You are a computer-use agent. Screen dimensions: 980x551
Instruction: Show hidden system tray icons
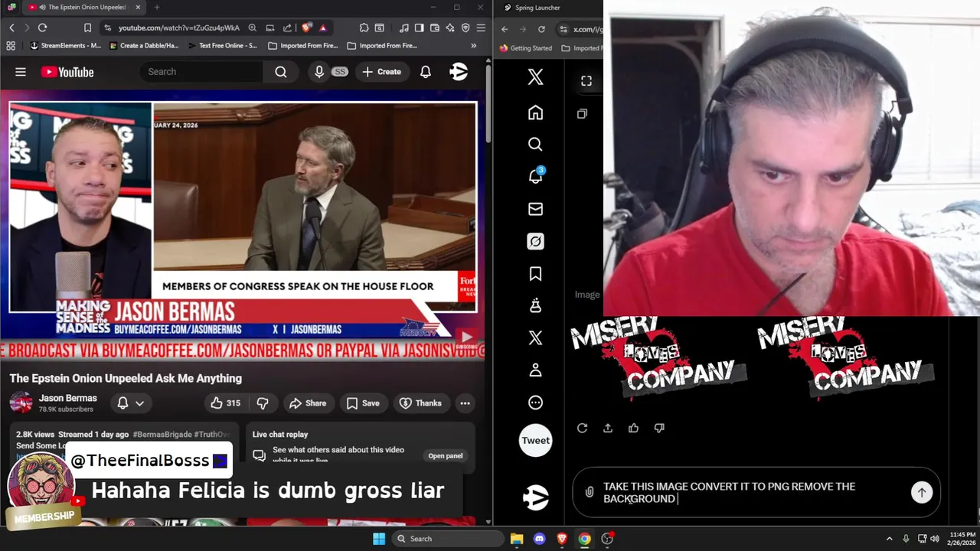889,539
